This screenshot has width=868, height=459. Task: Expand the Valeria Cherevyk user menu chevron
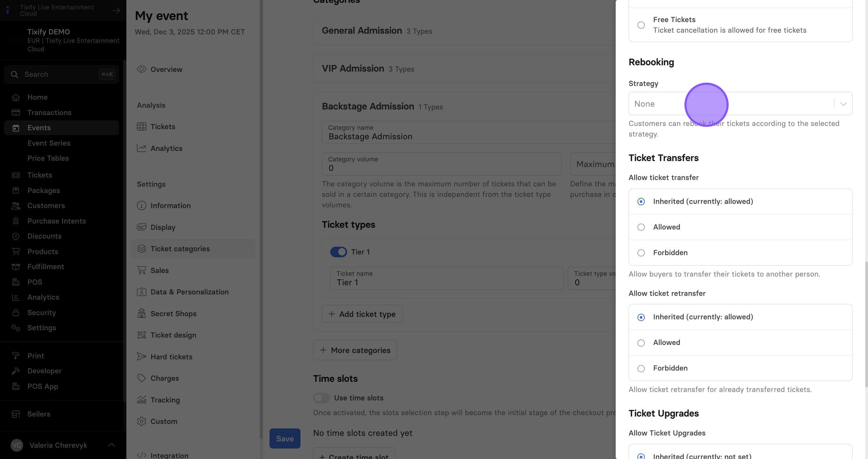(x=111, y=445)
